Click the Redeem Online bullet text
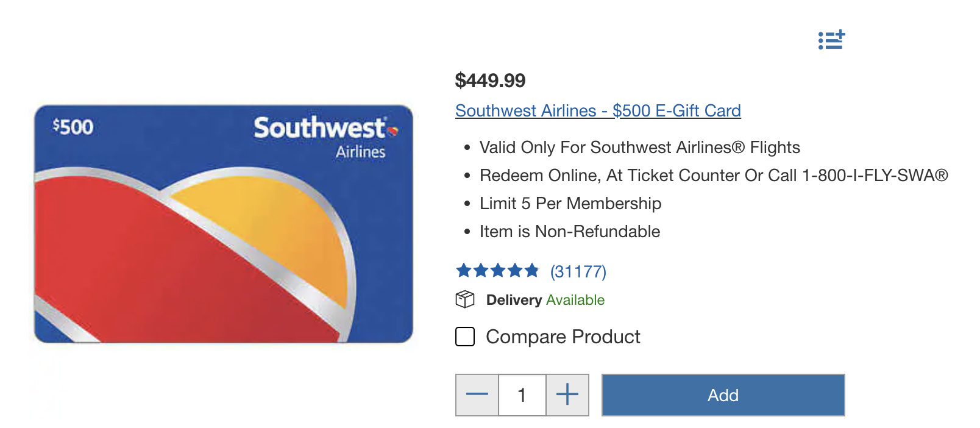 713,176
